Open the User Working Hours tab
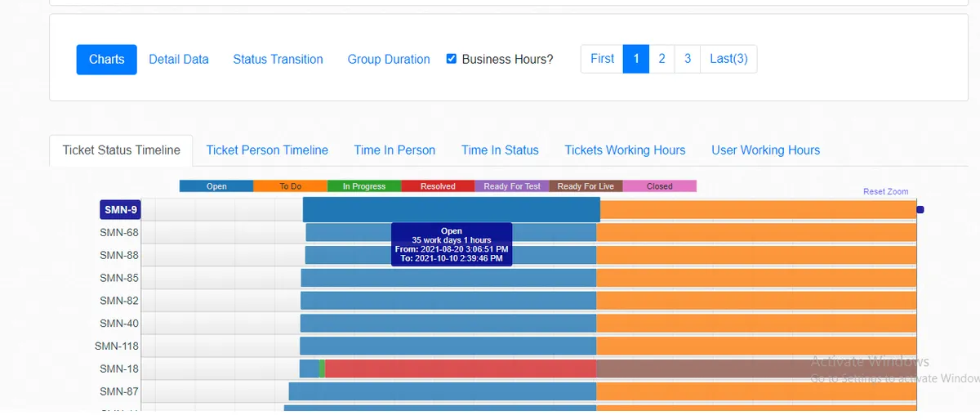 pos(765,150)
